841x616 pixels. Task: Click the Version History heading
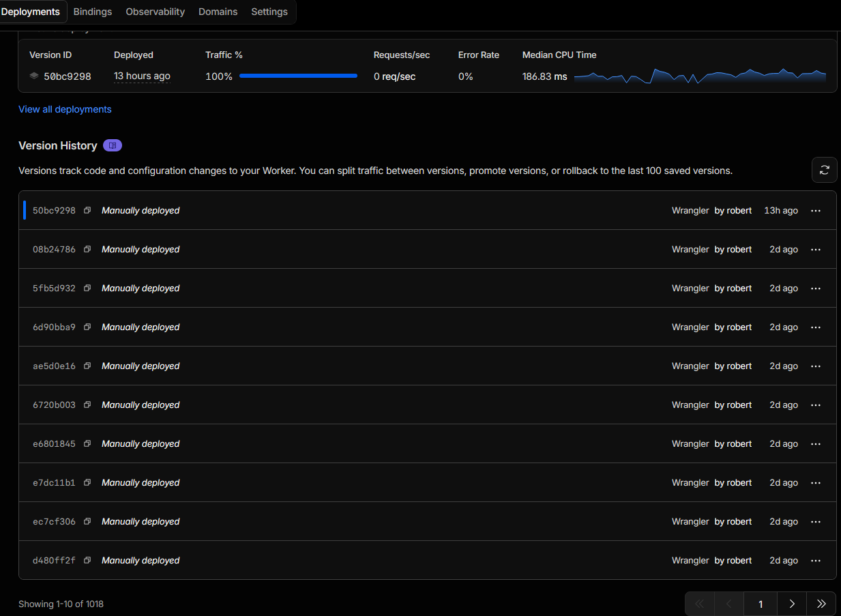click(58, 145)
